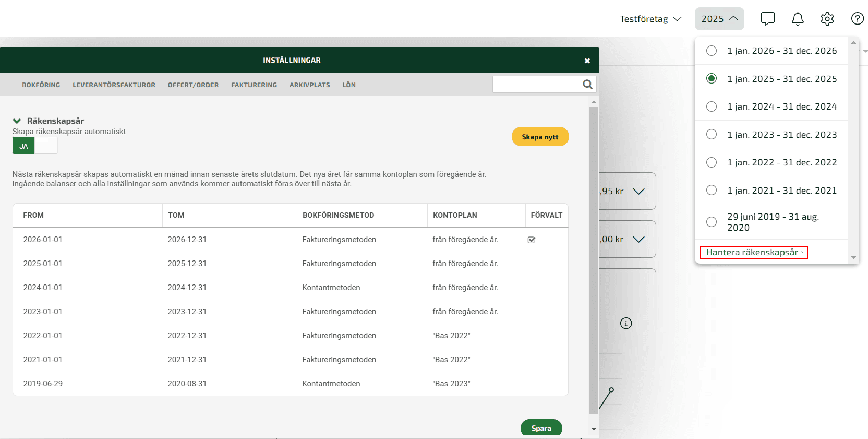Viewport: 868px width, 439px height.
Task: Open the settings gear icon
Action: pos(827,19)
